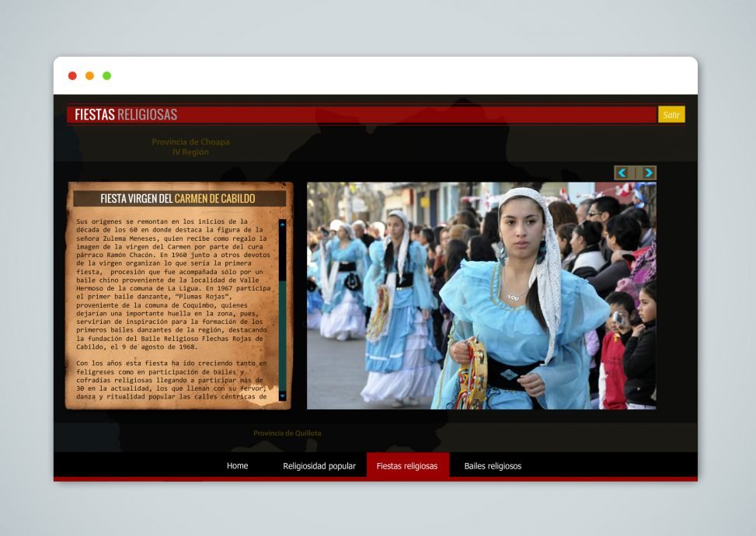Screen dimensions: 756x536
Task: Click the dancer photo in the gallery
Action: pyautogui.click(x=481, y=295)
